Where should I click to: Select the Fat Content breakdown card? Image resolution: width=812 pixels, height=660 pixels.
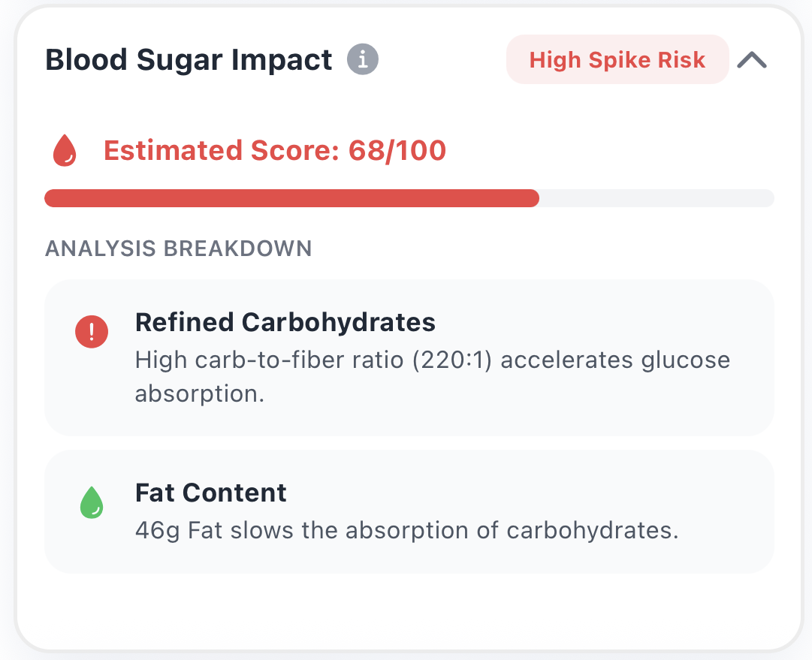[x=409, y=511]
